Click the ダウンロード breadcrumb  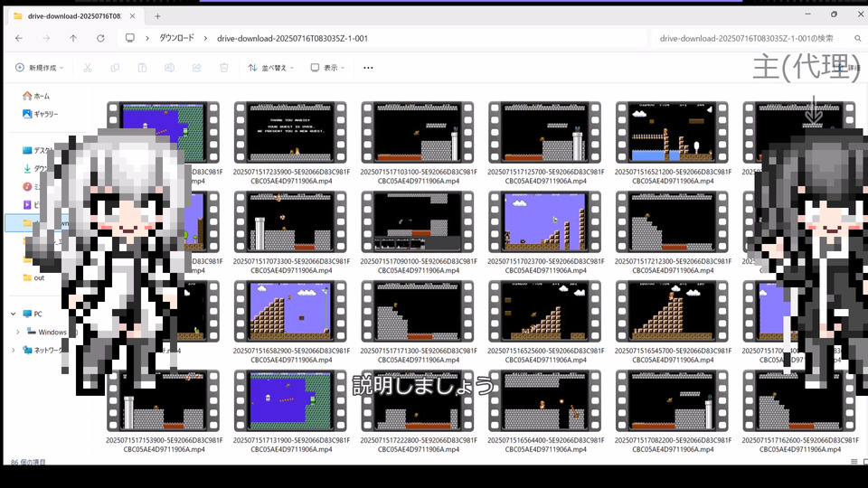click(176, 38)
